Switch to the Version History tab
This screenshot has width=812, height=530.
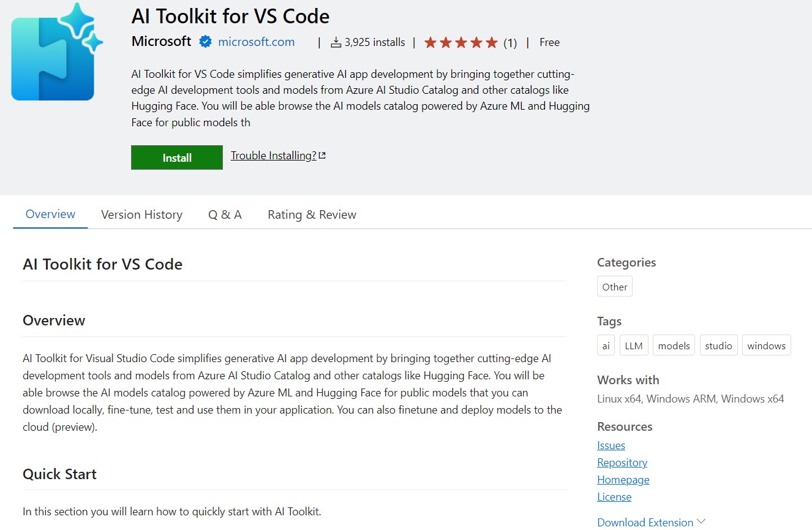tap(141, 214)
